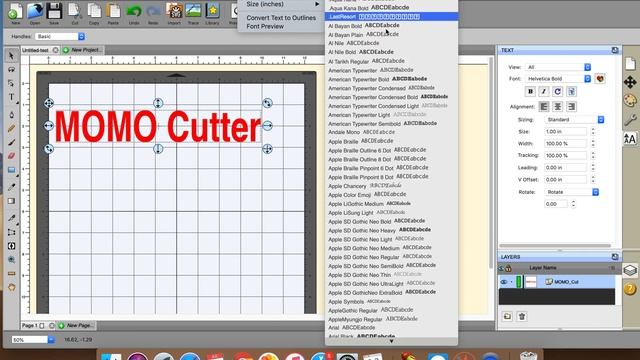Toggle Bold text style button
The image size is (640, 360).
point(530,91)
